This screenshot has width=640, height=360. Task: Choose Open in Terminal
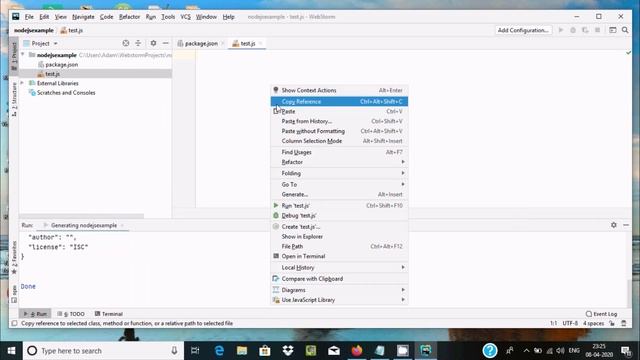[x=339, y=256]
